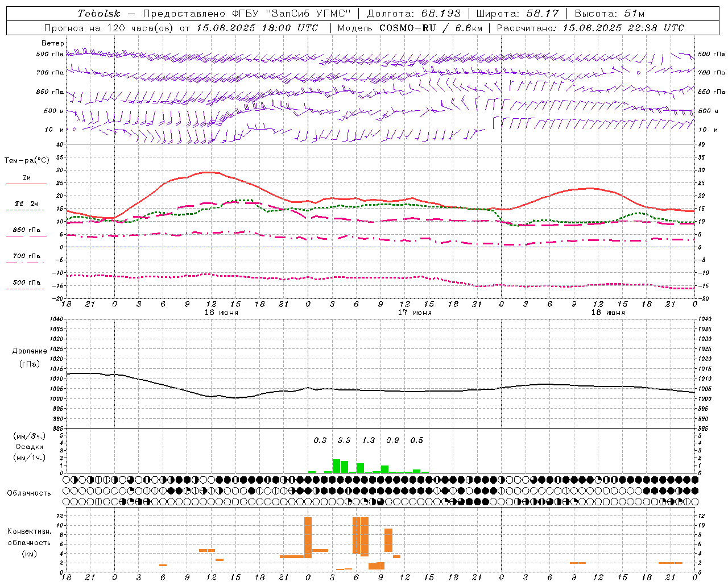Click the pink dotted line sample under legend '500 гПа'

[26, 289]
